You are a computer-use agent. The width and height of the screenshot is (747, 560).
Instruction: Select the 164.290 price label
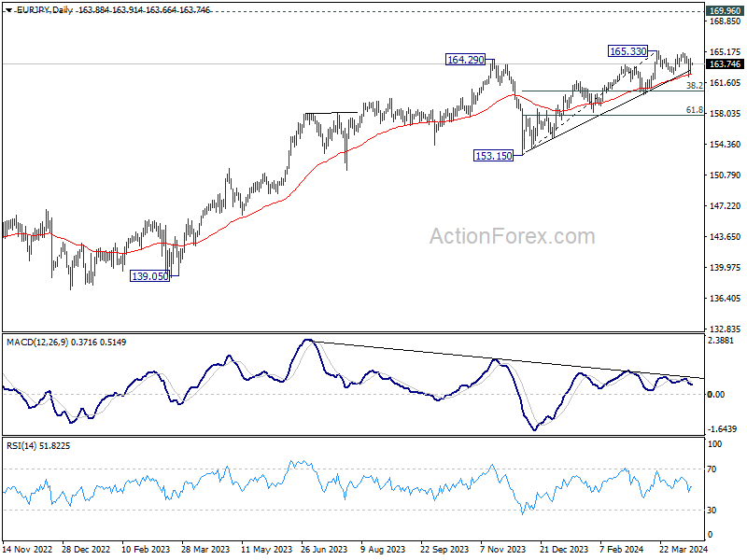coord(465,60)
